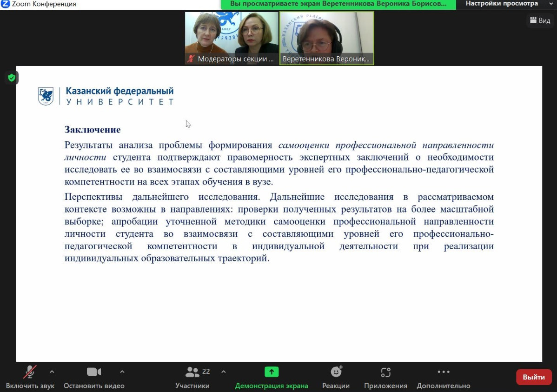557x392 pixels.
Task: Click the red Выйти button
Action: 533,377
